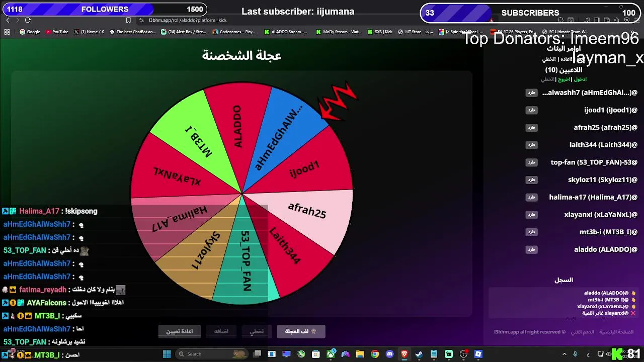644x362 pixels.
Task: Kick player xlayanxl with طرد button
Action: (x=531, y=215)
